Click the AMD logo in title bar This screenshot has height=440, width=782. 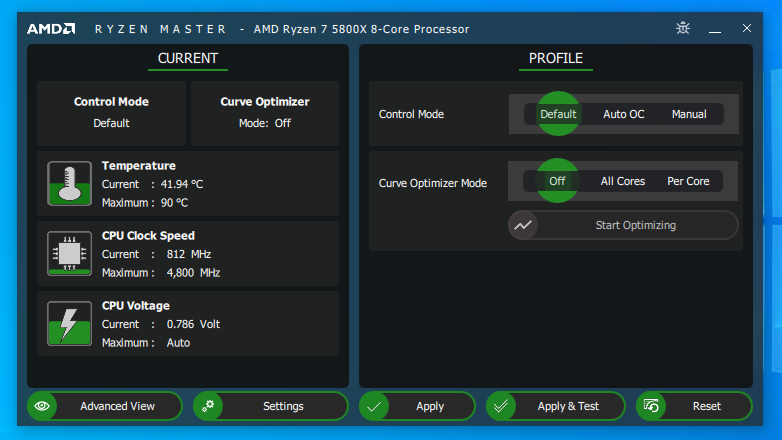point(51,29)
